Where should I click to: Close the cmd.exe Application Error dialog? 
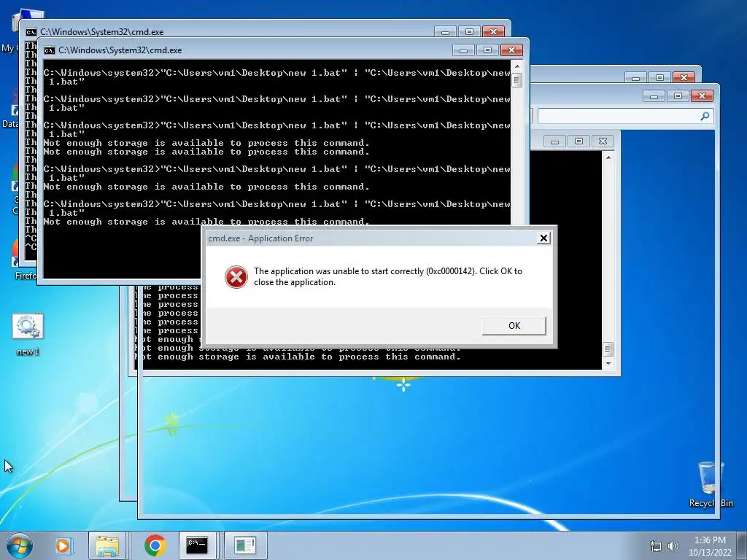tap(543, 238)
